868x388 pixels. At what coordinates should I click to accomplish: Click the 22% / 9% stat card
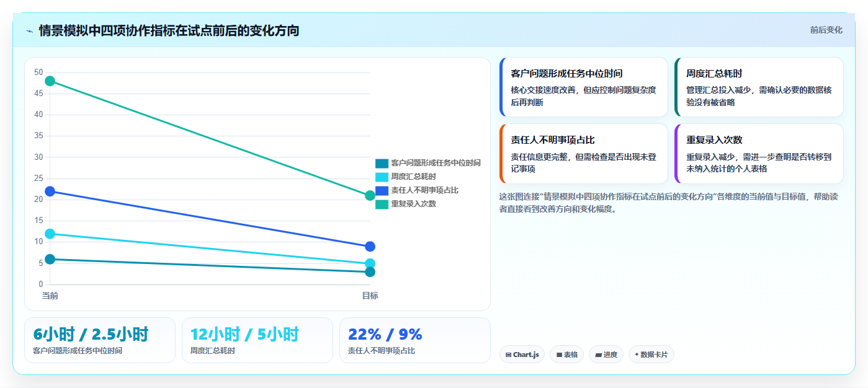click(x=415, y=340)
